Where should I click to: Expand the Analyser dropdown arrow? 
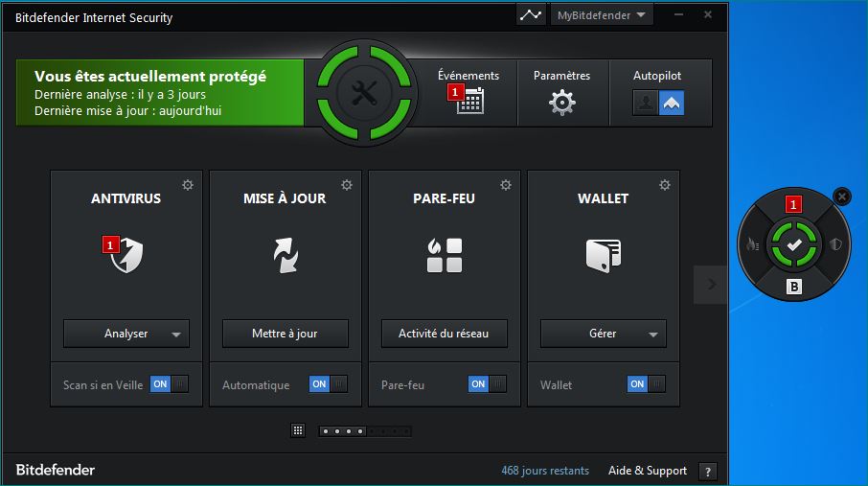click(x=176, y=335)
